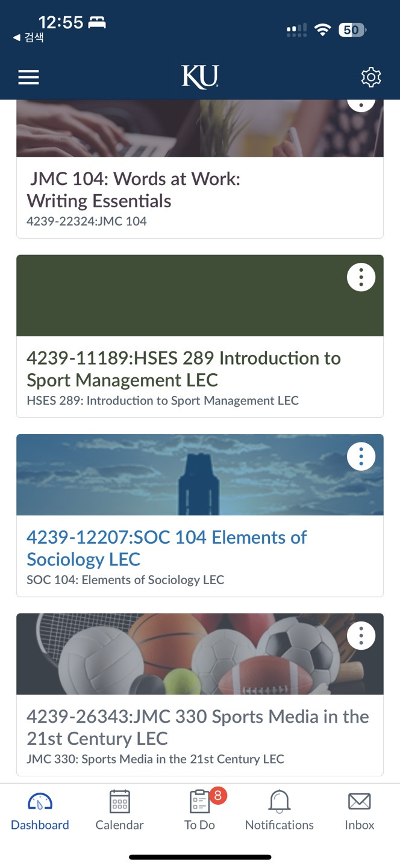Open options menu for JMC 104 card
This screenshot has width=400, height=868.
click(x=361, y=103)
